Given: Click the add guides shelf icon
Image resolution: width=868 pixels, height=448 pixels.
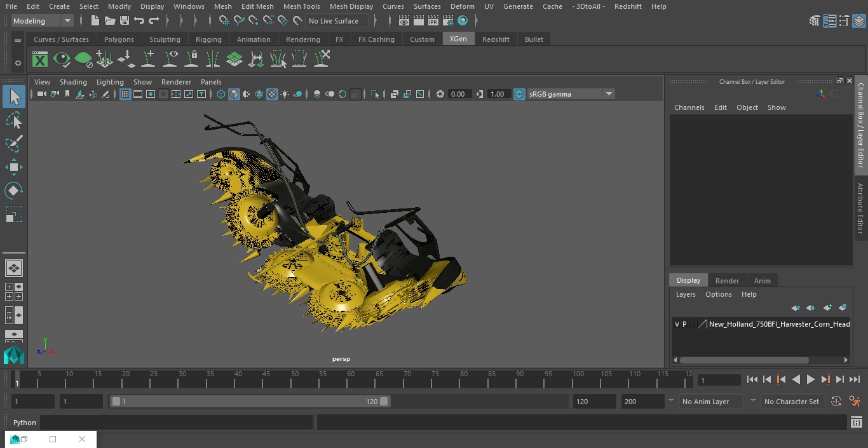Looking at the screenshot, I should click(148, 60).
